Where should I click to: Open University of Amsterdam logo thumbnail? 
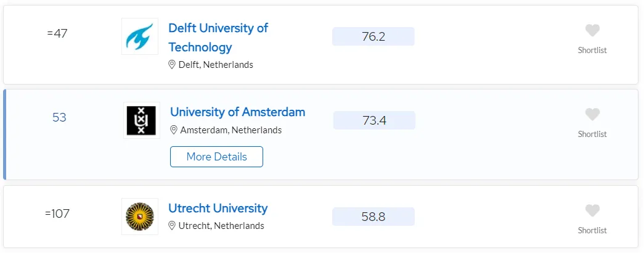(x=141, y=120)
